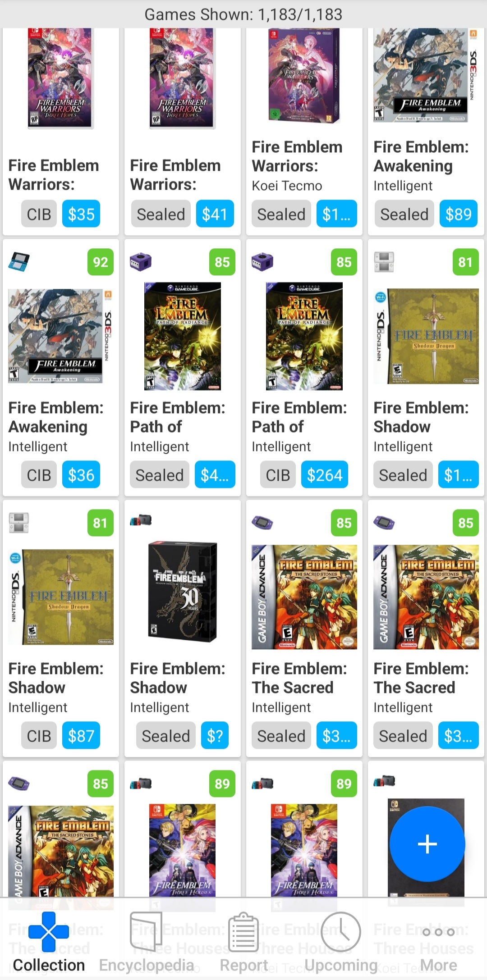Tap the $264 price on Path of Radiance
Viewport: 487px width, 980px height.
(325, 475)
